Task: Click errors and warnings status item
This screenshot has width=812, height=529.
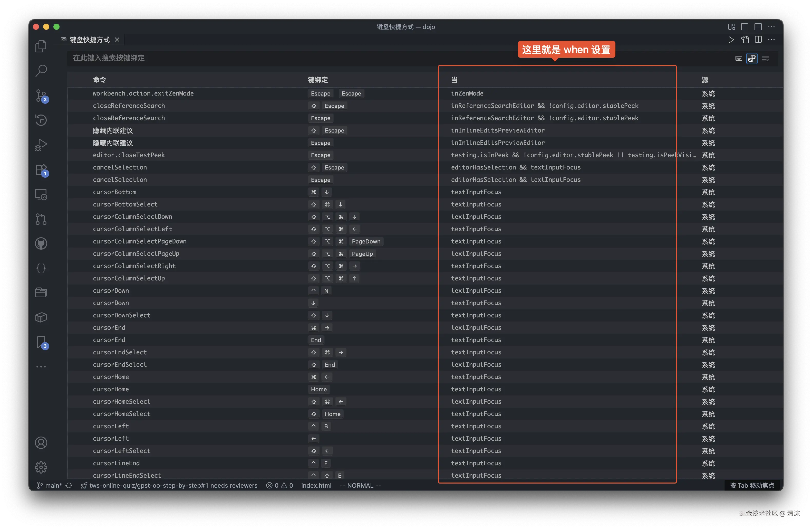Action: coord(279,485)
